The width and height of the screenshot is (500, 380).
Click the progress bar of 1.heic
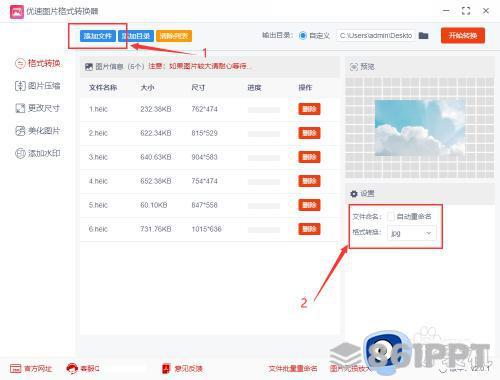264,110
